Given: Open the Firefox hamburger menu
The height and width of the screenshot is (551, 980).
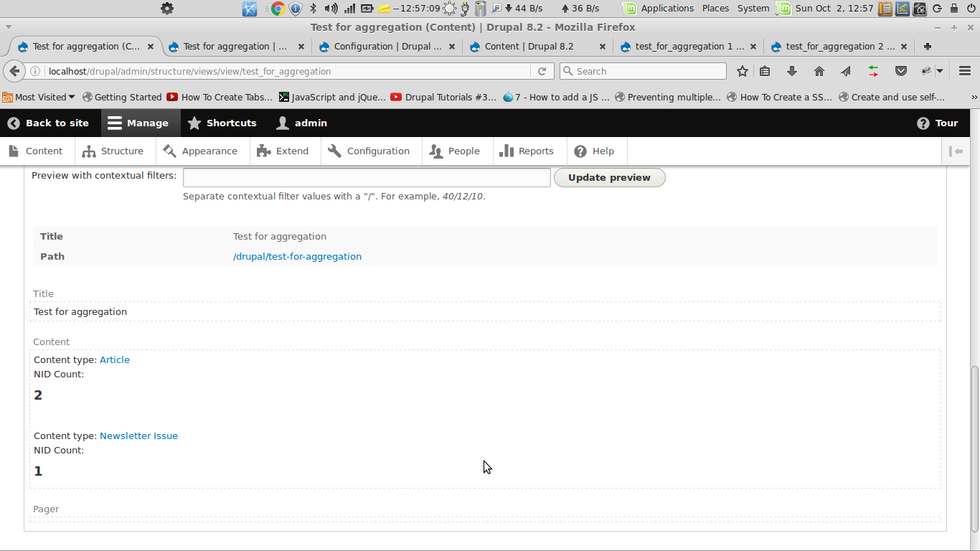Looking at the screenshot, I should (x=964, y=71).
